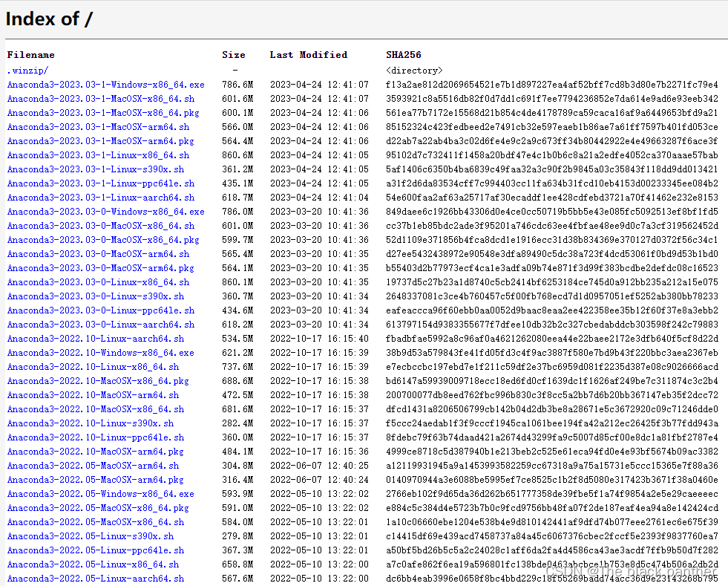This screenshot has width=728, height=586.
Task: Select the SHA256 hash starting with 19737d5c27
Action: point(552,282)
